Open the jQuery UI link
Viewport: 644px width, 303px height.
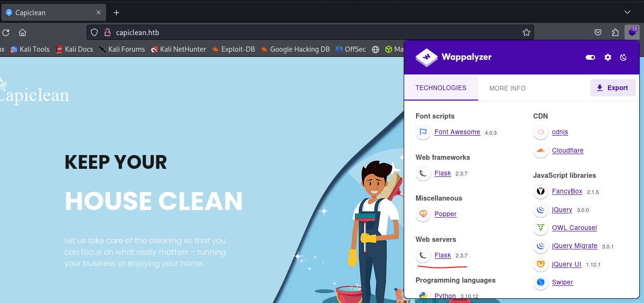tap(567, 264)
